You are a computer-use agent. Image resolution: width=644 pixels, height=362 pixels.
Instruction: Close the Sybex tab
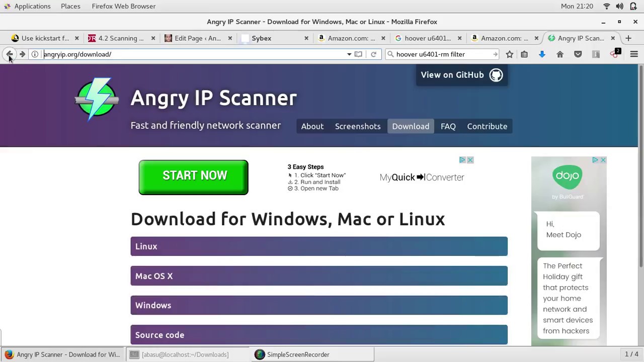click(306, 38)
